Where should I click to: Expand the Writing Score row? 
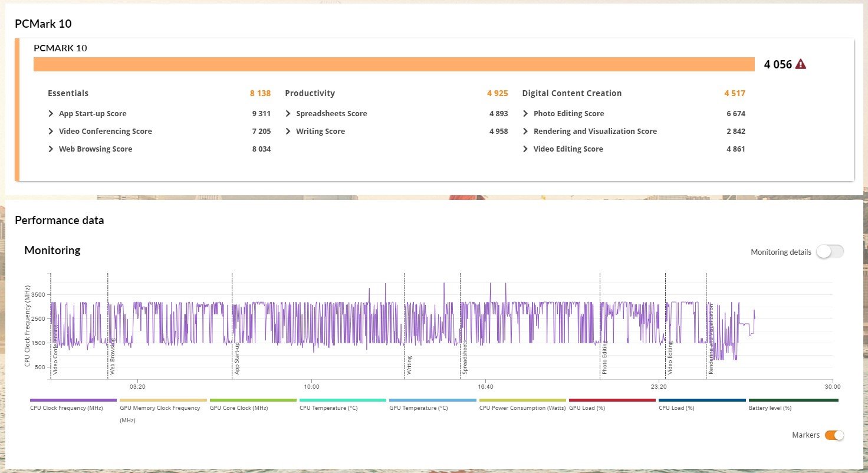pos(288,132)
